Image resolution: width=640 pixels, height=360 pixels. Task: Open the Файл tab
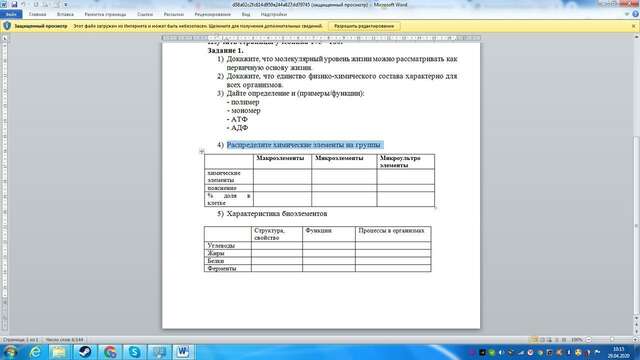click(x=11, y=14)
